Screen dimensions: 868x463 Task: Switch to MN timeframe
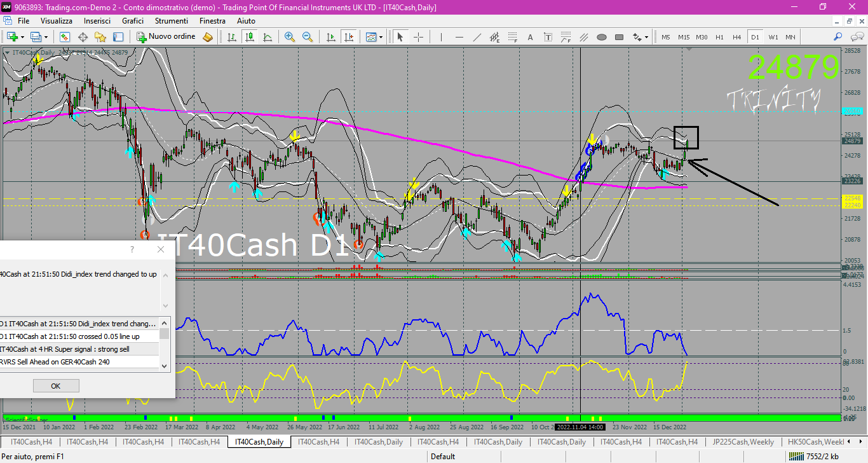(x=790, y=37)
